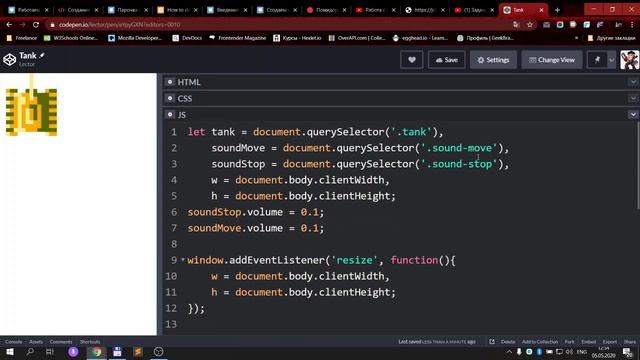Open Sublime Text from taskbar

(138, 352)
